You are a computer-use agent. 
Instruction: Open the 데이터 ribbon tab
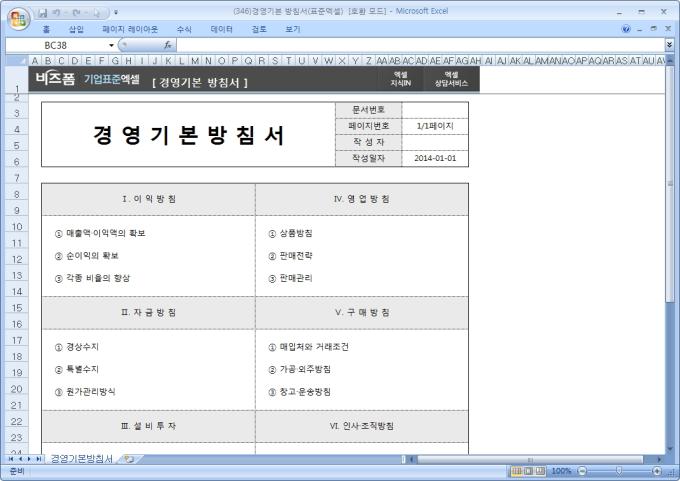pyautogui.click(x=222, y=29)
